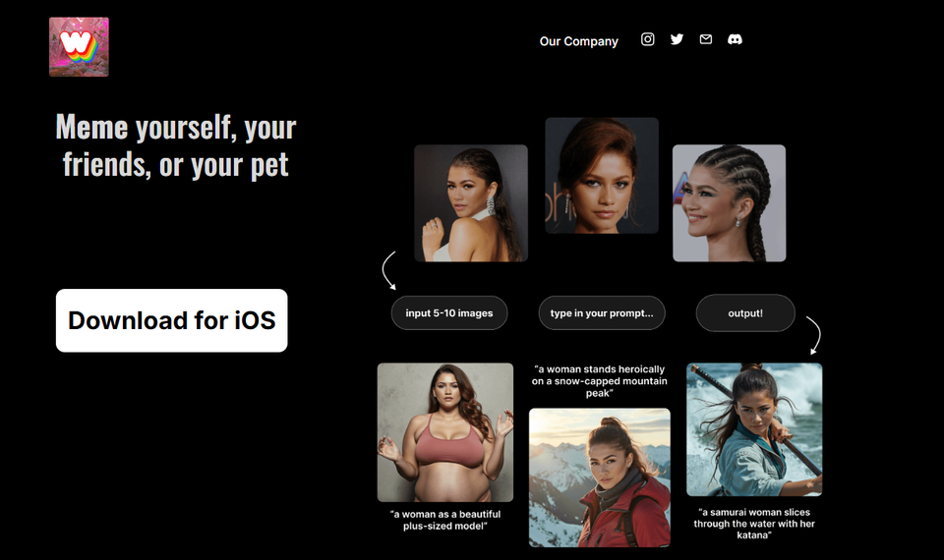
Task: Select the left input photo with white dress
Action: point(471,203)
